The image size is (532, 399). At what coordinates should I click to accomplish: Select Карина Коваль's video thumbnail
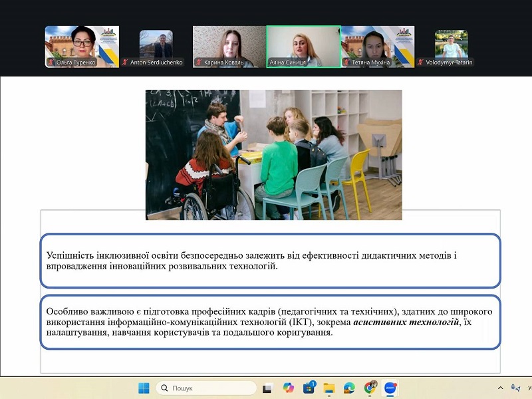pyautogui.click(x=229, y=46)
